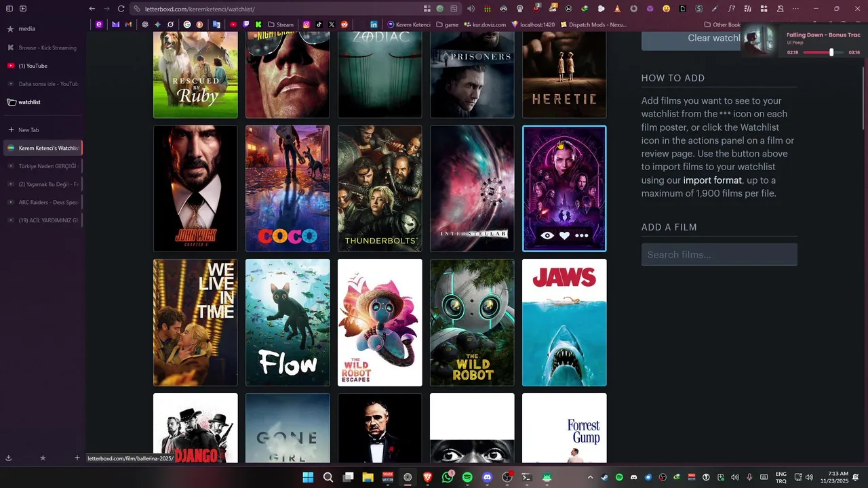Open the Kick bookmark icon

point(258,24)
